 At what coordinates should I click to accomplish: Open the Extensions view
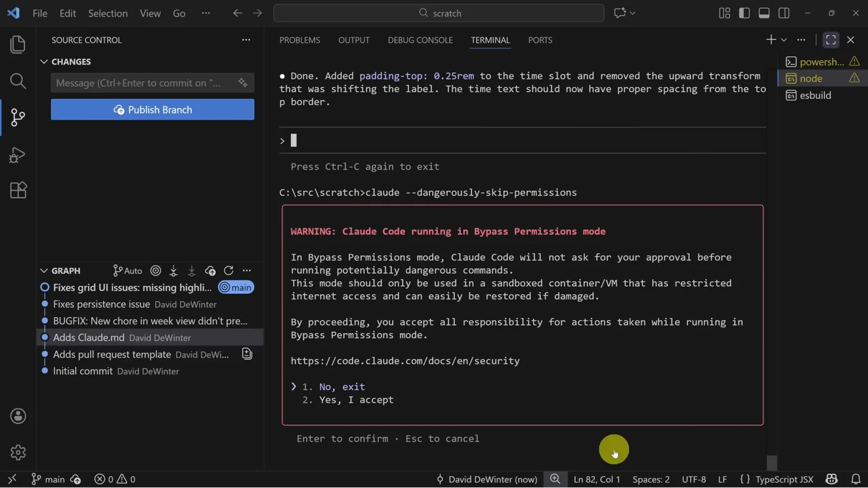pos(18,190)
